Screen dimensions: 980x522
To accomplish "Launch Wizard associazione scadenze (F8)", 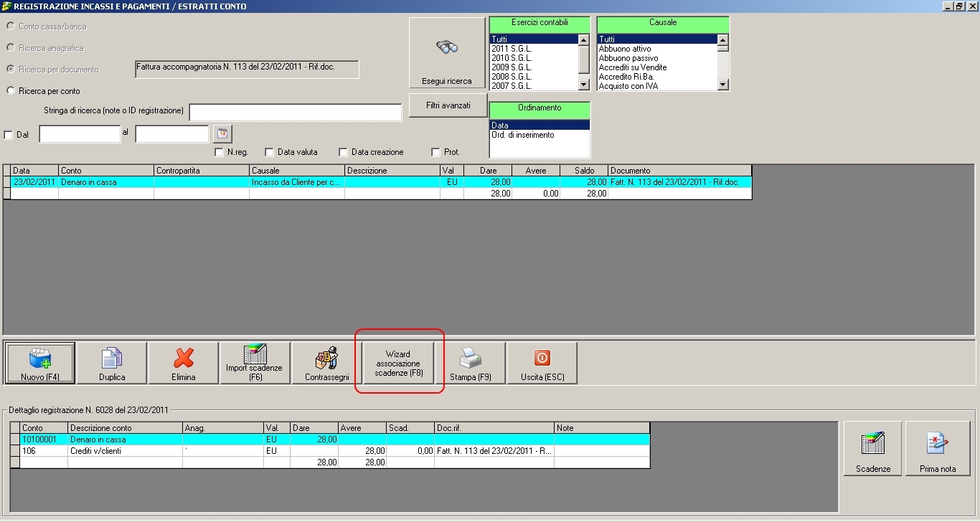I will pyautogui.click(x=399, y=363).
